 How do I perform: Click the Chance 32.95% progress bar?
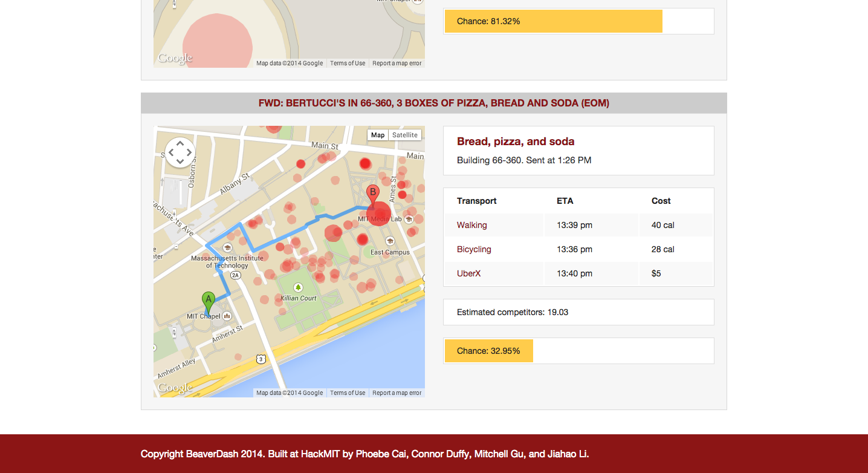click(x=578, y=351)
